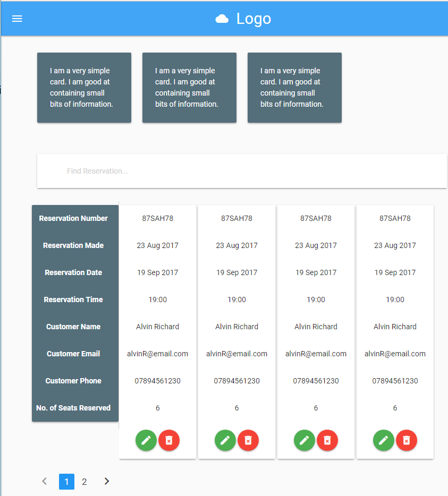Open the navigation hamburger menu

tap(16, 18)
